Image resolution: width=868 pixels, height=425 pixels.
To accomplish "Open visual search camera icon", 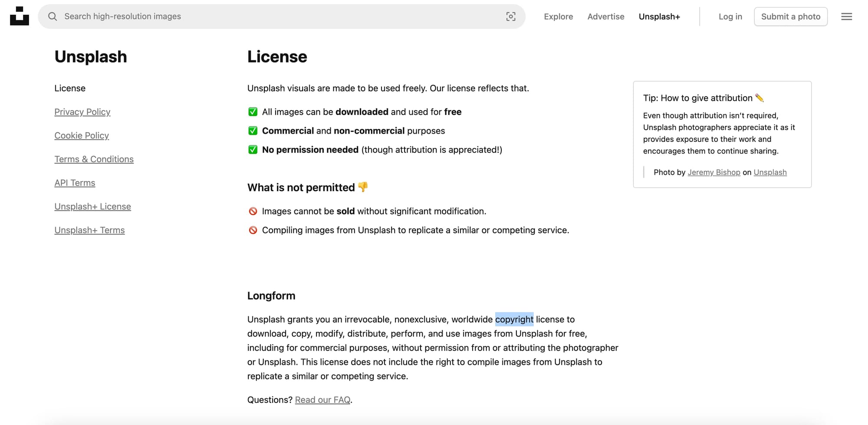I will point(511,16).
